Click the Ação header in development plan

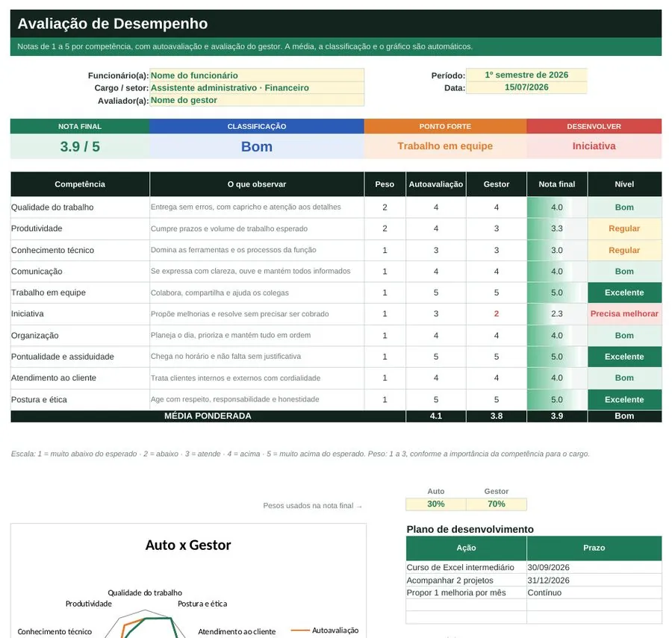click(466, 548)
